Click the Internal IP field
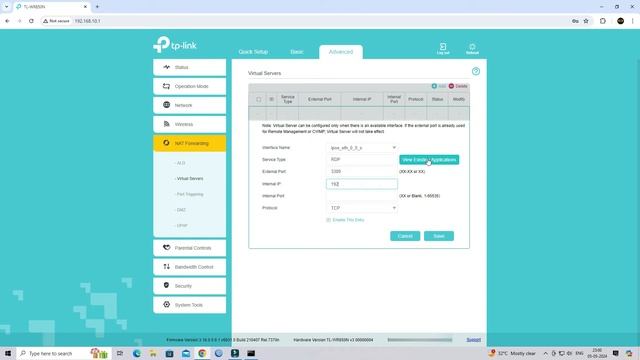640x360 pixels. (x=362, y=184)
